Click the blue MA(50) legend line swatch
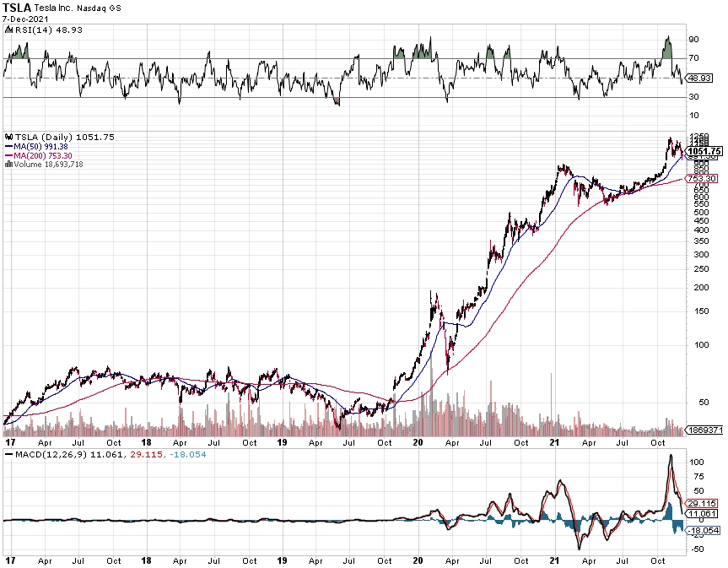This screenshot has width=728, height=568. pos(8,146)
